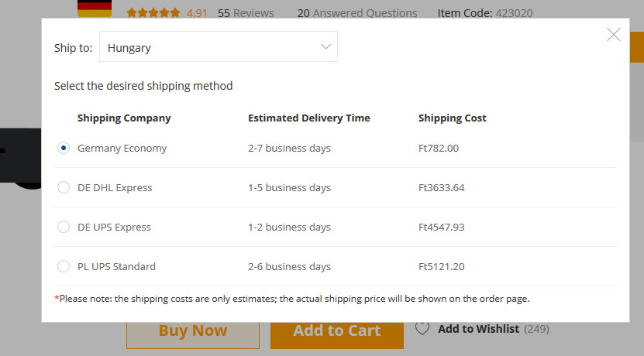644x356 pixels.
Task: View the 20 Answered Questions link
Action: coord(357,13)
